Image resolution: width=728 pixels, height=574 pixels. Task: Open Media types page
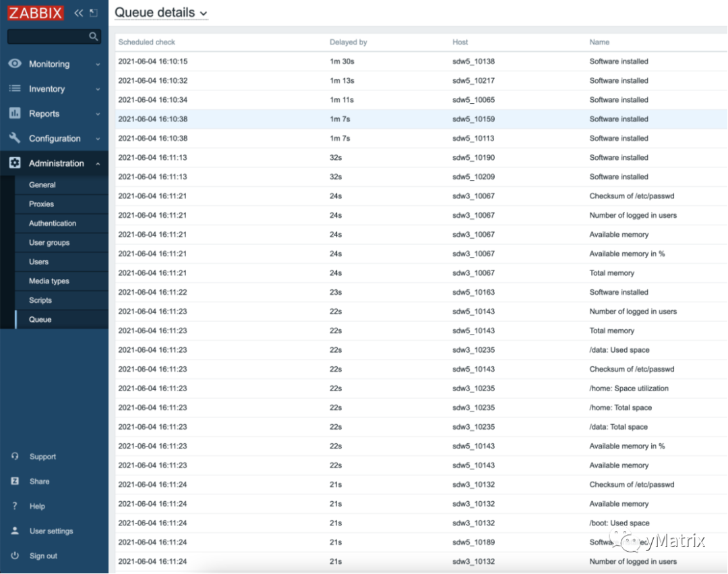pos(49,281)
